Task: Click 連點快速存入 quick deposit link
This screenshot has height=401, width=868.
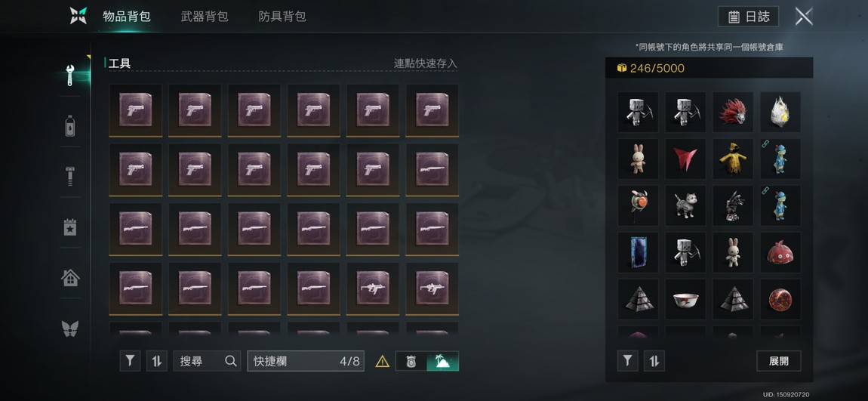Action: (426, 63)
